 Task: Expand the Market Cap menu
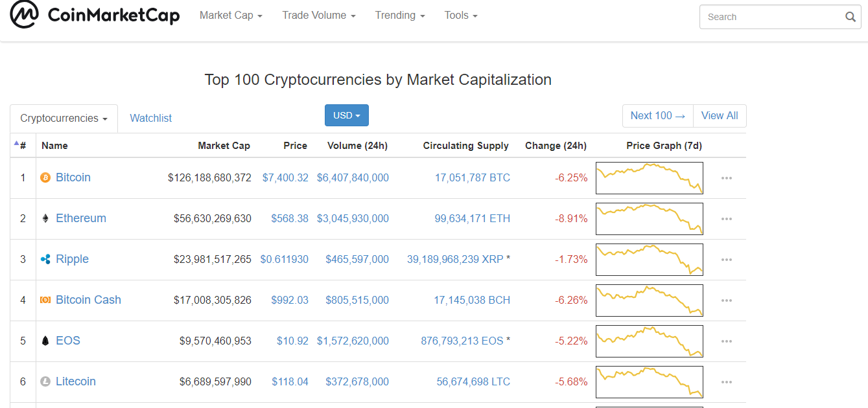[231, 16]
